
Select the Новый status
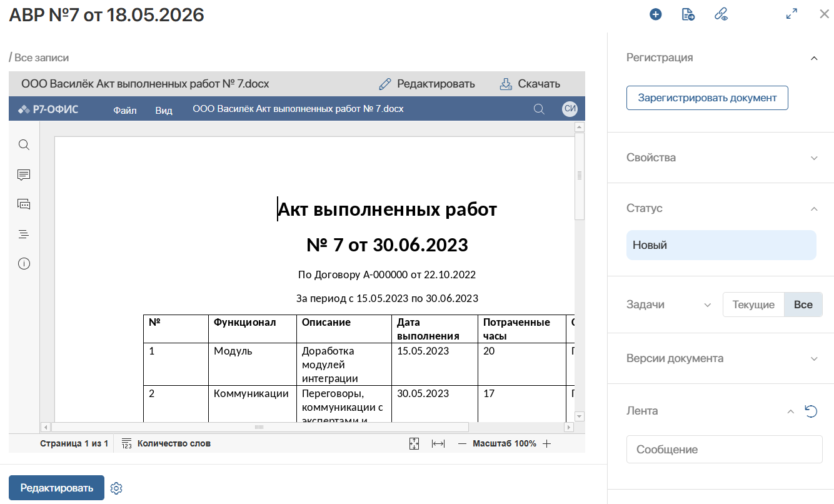[721, 245]
